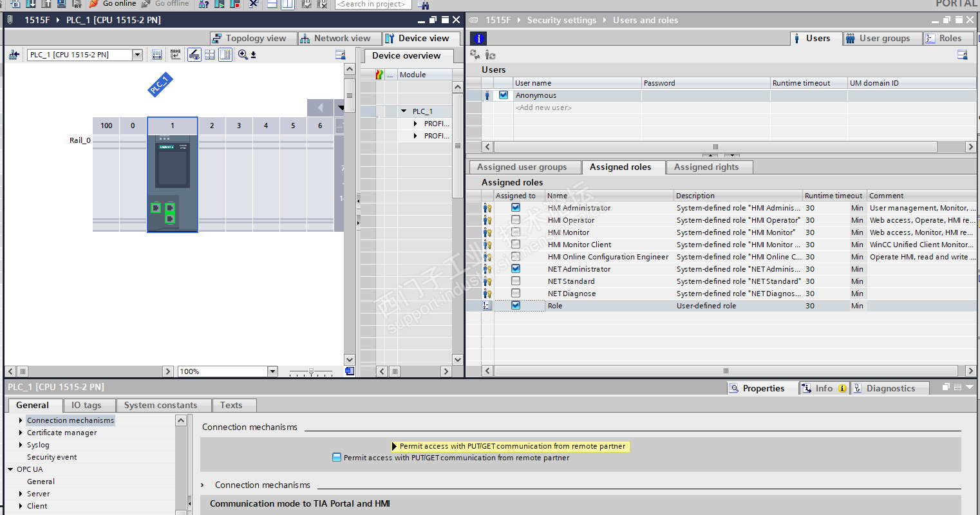The height and width of the screenshot is (515, 980).
Task: Expand the Server node under OPC UA
Action: point(21,494)
